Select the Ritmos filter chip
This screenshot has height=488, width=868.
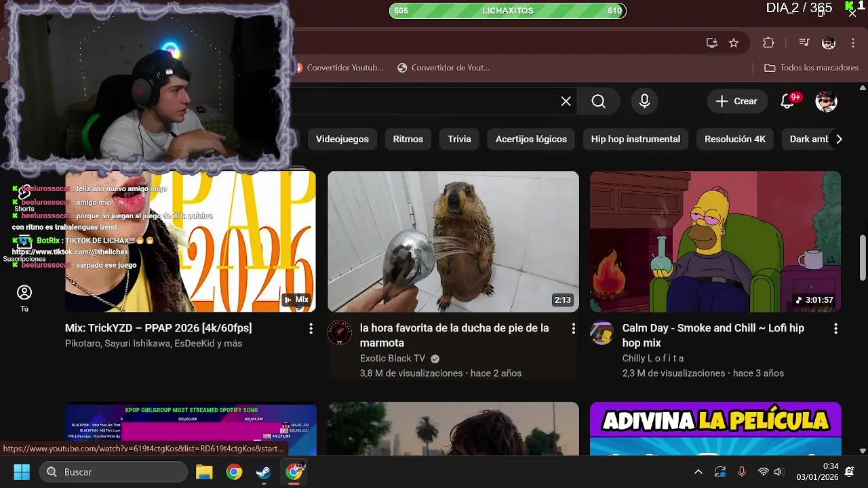[x=408, y=139]
